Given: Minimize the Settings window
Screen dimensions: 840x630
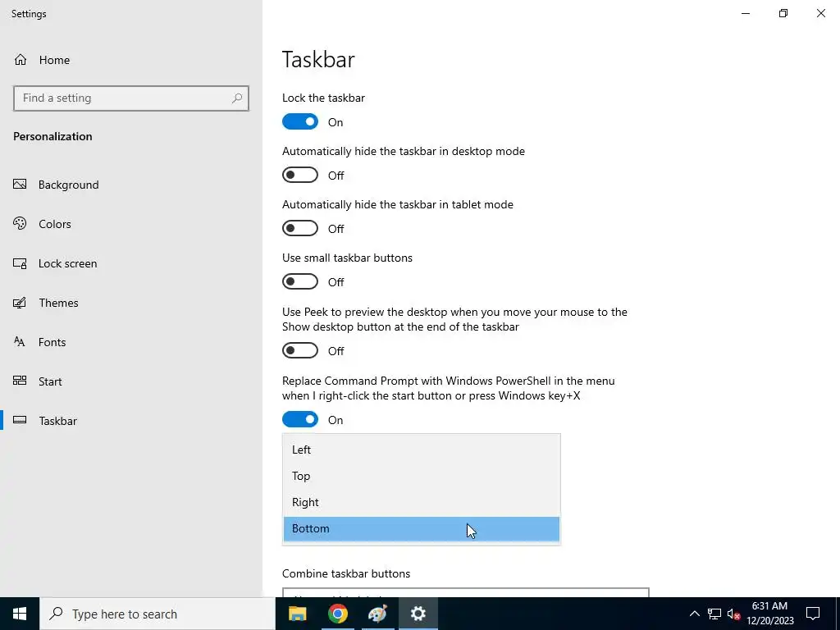Looking at the screenshot, I should click(x=745, y=13).
